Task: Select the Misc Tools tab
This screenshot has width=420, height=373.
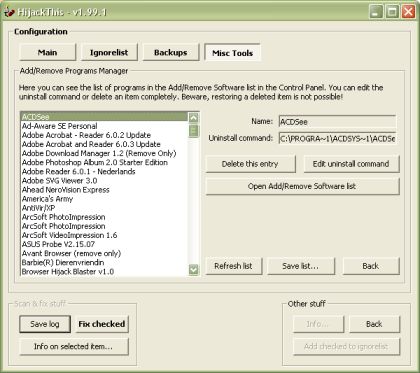Action: 232,53
